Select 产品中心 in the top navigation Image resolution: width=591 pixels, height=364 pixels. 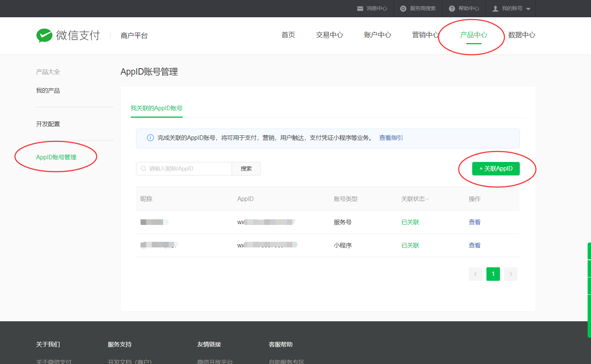click(x=474, y=35)
